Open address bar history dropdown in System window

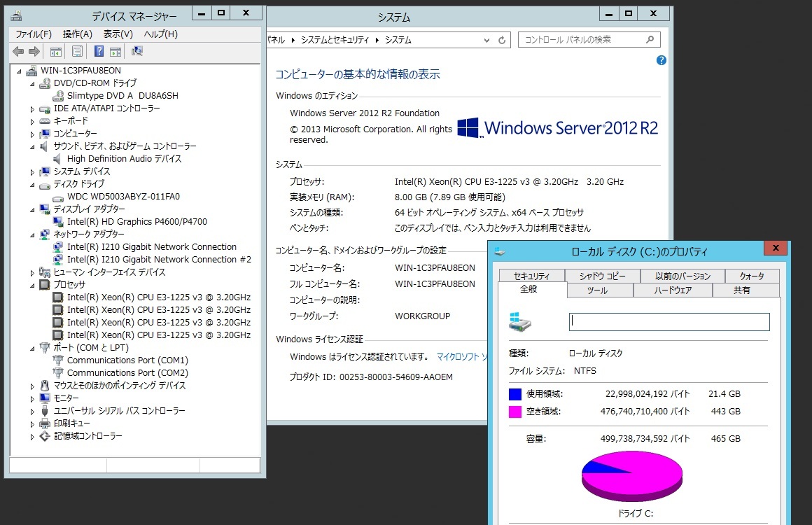click(486, 40)
